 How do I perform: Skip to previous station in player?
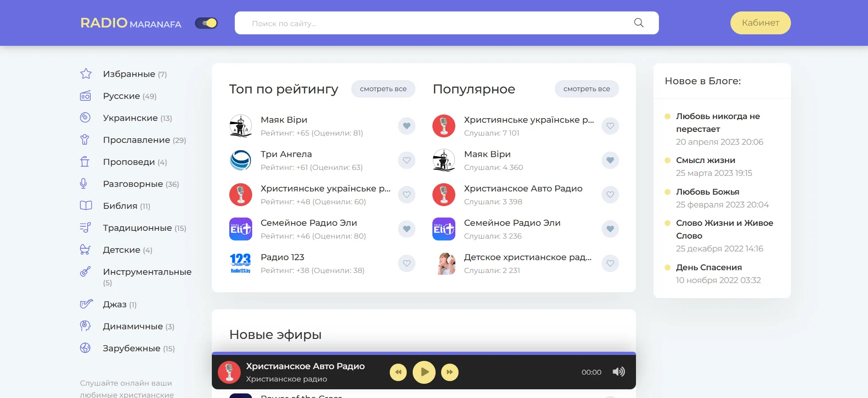(398, 372)
